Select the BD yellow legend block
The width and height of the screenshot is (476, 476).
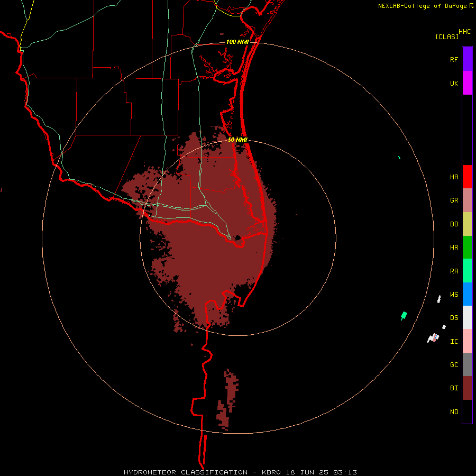pyautogui.click(x=467, y=224)
